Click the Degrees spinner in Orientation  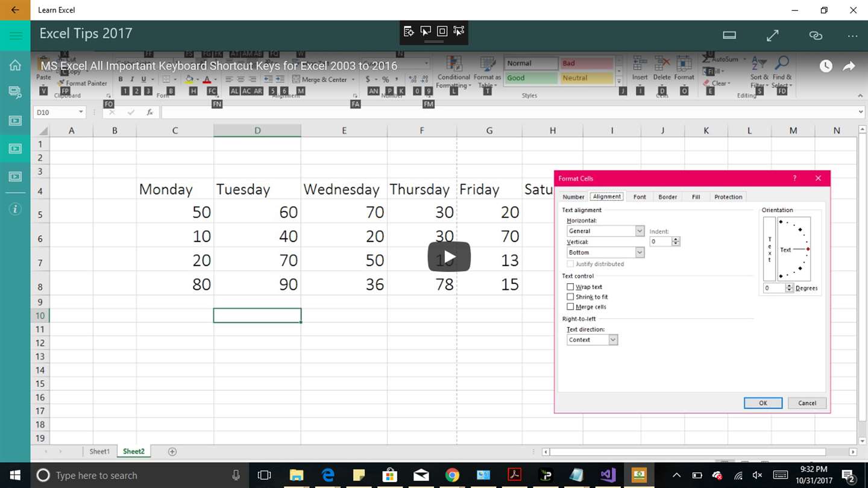click(790, 288)
